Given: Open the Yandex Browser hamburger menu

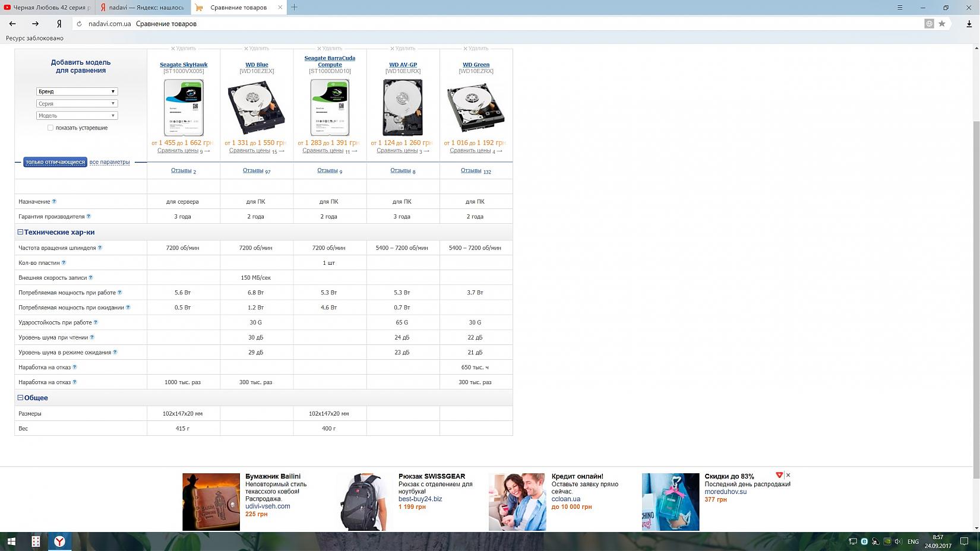Looking at the screenshot, I should pos(900,8).
